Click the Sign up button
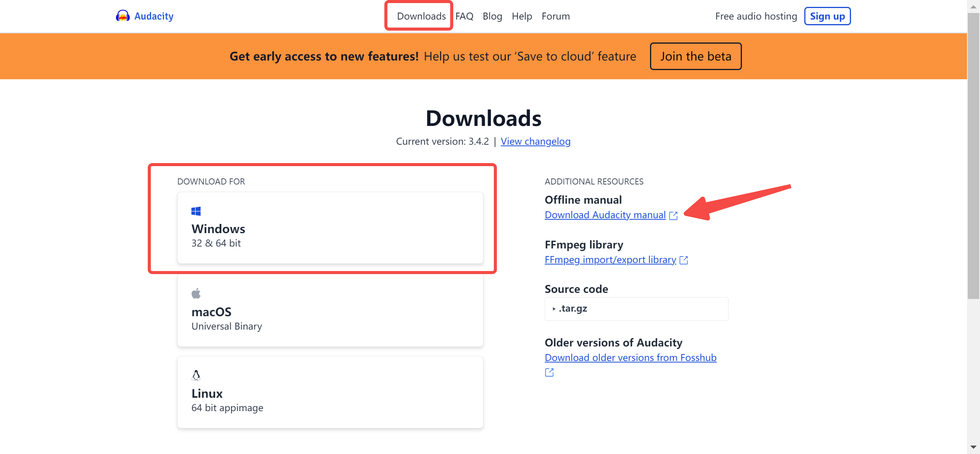Image resolution: width=980 pixels, height=454 pixels. pos(827,16)
